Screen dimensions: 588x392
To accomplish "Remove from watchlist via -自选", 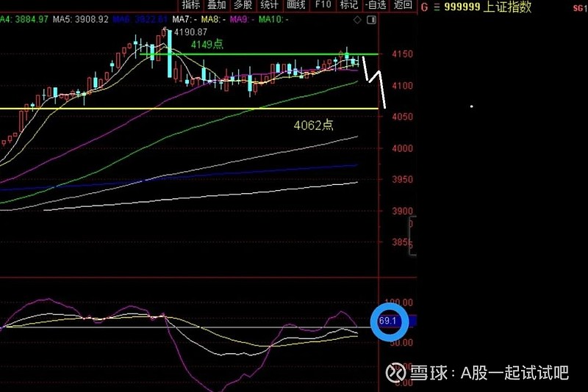I will (376, 5).
